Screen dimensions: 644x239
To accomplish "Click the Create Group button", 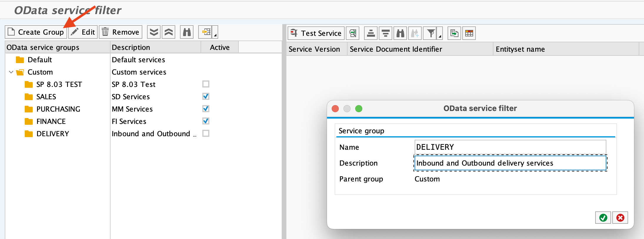I will coord(36,32).
